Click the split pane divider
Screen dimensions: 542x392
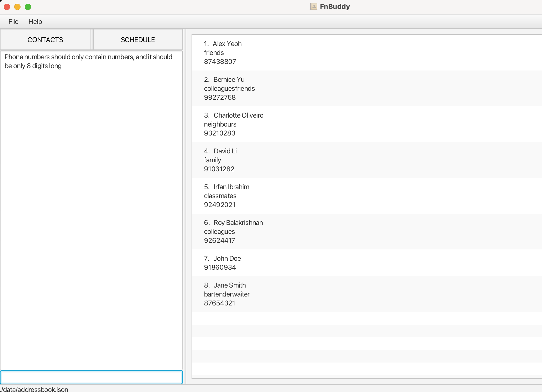(185, 207)
